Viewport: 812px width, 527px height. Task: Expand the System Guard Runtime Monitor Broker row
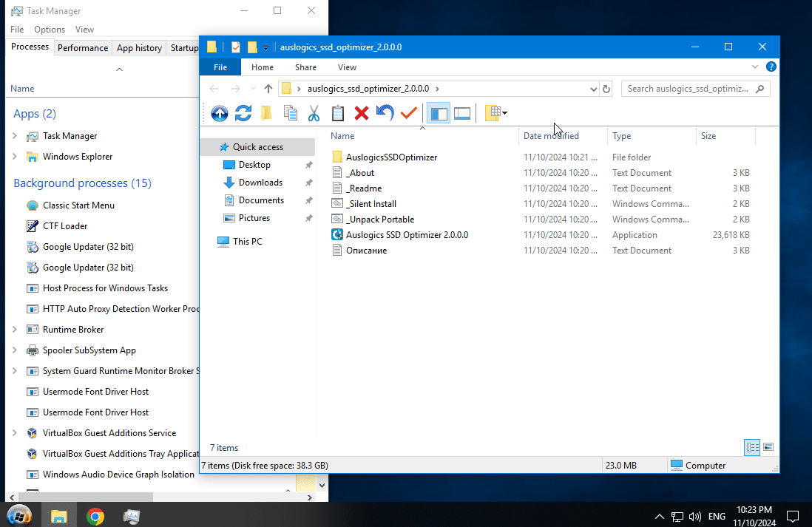(x=15, y=370)
